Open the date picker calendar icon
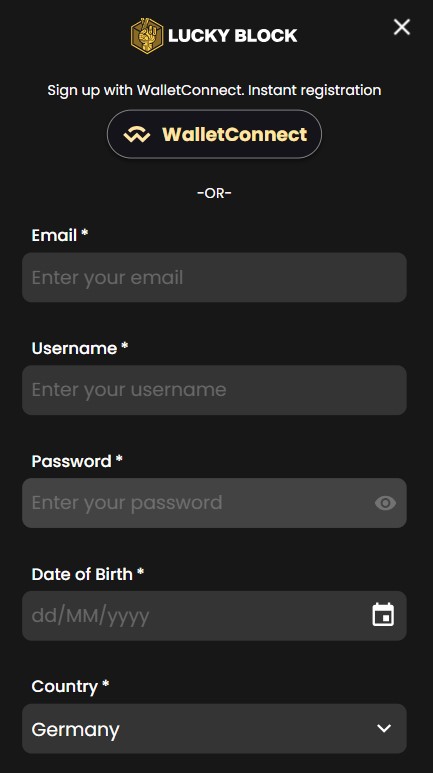This screenshot has height=773, width=433. click(383, 615)
